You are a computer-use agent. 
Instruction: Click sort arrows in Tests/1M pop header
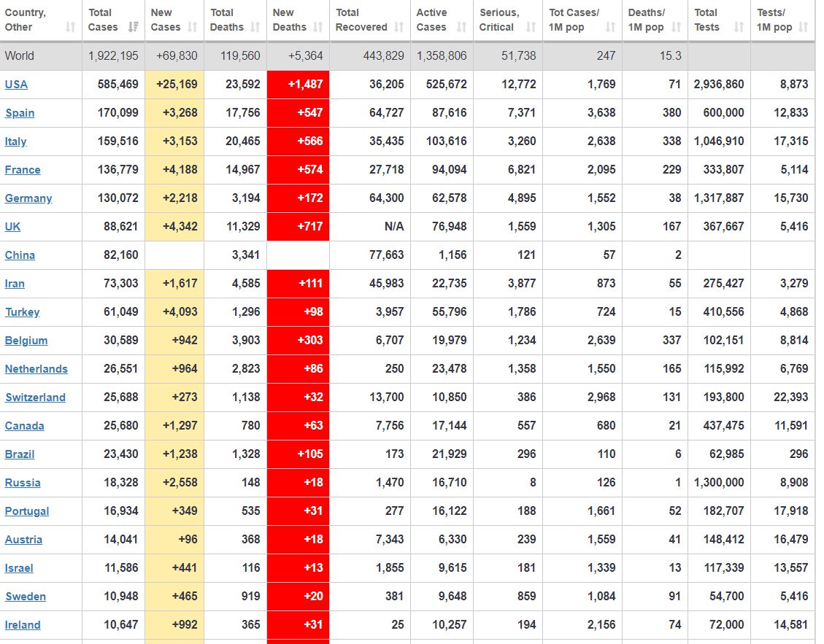[x=803, y=28]
